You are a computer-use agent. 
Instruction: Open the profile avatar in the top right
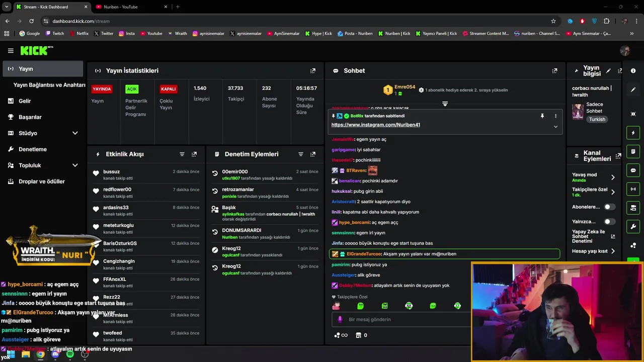pos(625,51)
